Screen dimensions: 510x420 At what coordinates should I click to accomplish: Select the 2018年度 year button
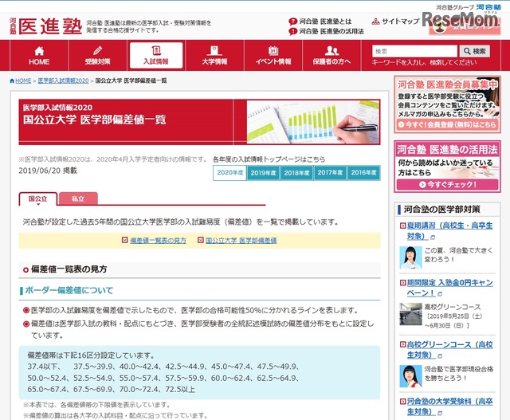pos(296,173)
